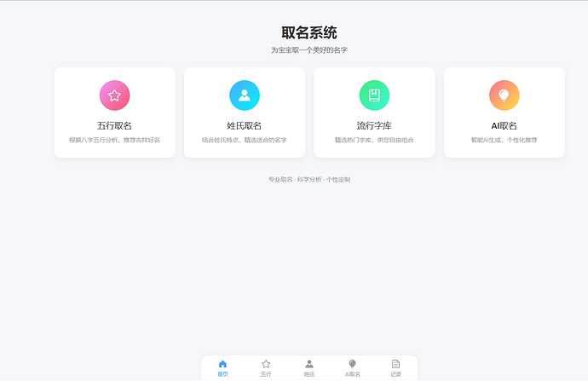Click the subtitle 为宝宝取一个美好的名字
This screenshot has height=381, width=588.
pyautogui.click(x=309, y=50)
